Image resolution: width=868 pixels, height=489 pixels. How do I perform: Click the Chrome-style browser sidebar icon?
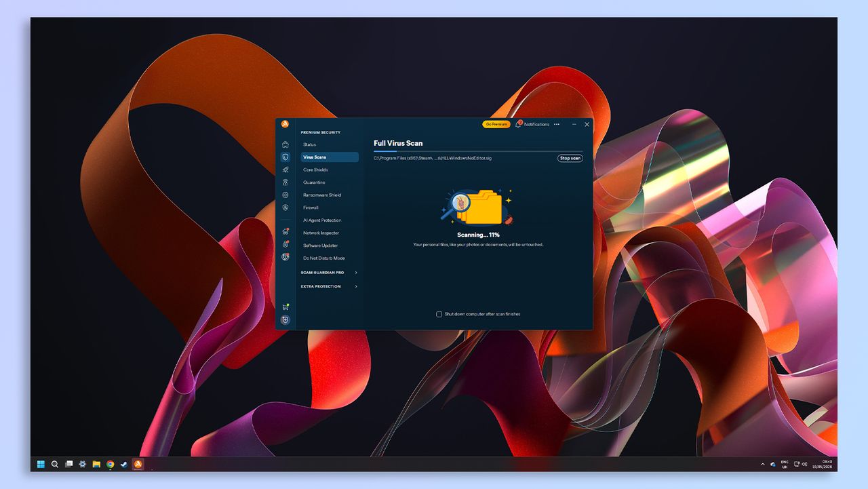tap(285, 257)
